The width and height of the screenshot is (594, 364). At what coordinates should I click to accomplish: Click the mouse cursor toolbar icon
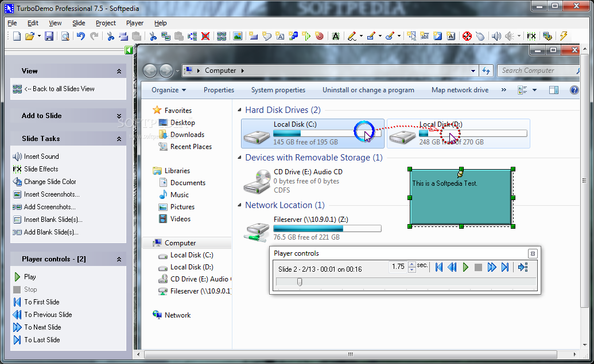[x=480, y=36]
